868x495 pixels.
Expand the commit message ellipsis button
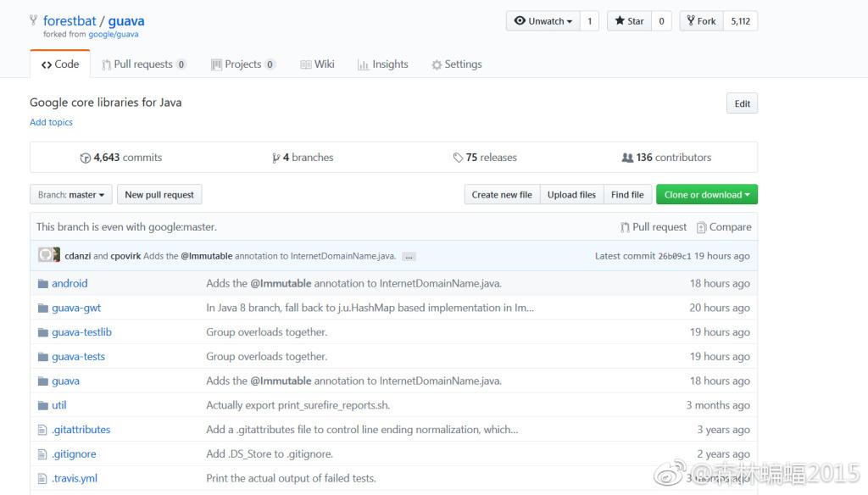tap(409, 256)
